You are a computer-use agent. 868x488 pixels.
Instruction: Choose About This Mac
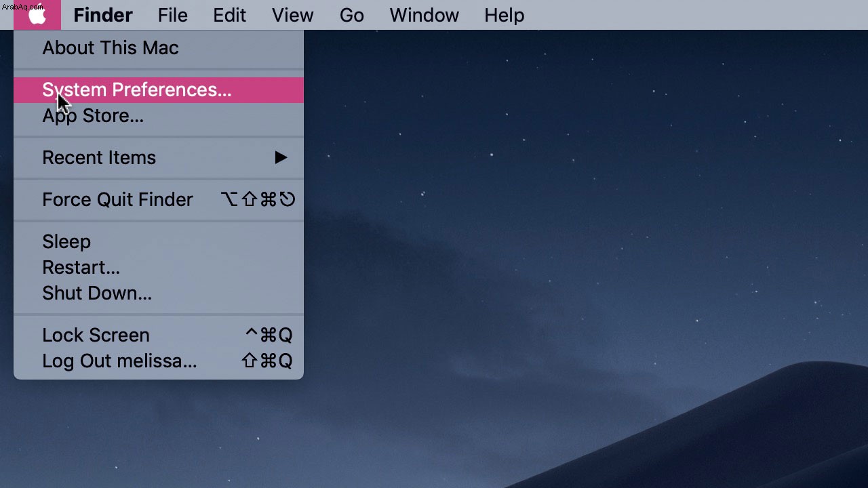tap(159, 48)
